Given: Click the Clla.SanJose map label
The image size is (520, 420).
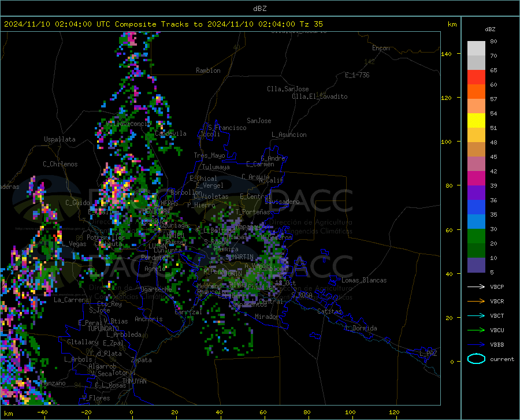Looking at the screenshot, I should tap(288, 89).
